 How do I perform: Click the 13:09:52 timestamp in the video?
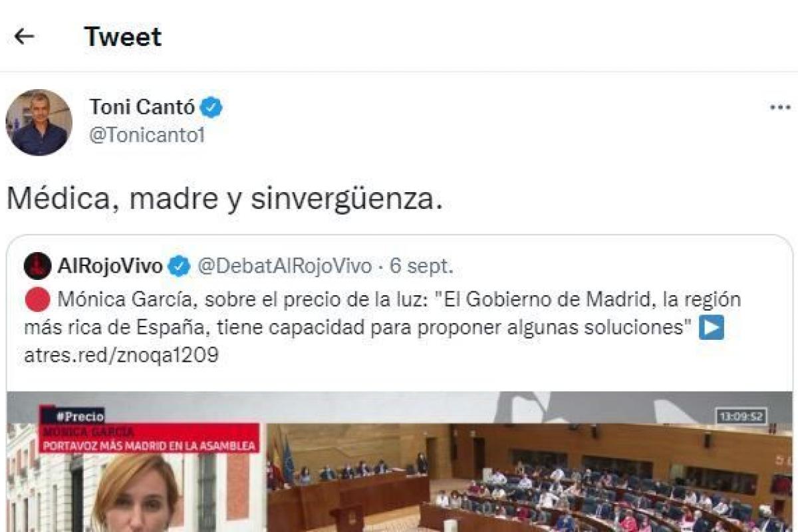[741, 417]
